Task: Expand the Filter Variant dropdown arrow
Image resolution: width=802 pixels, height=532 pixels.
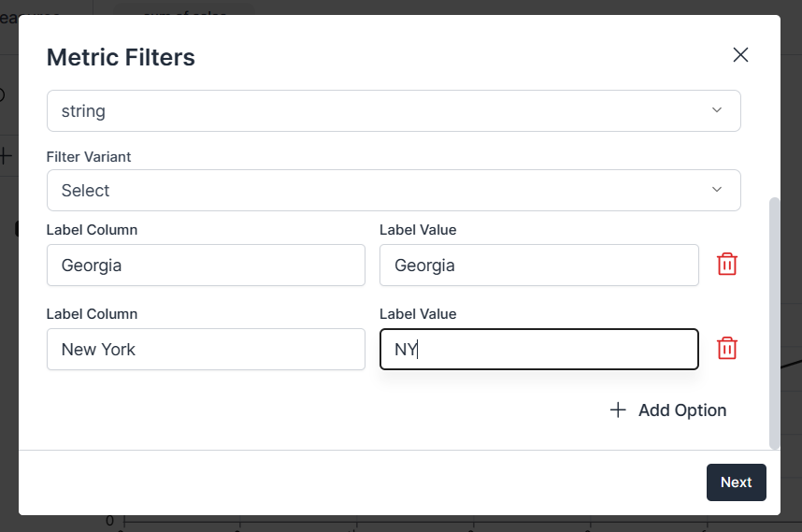Action: [717, 189]
